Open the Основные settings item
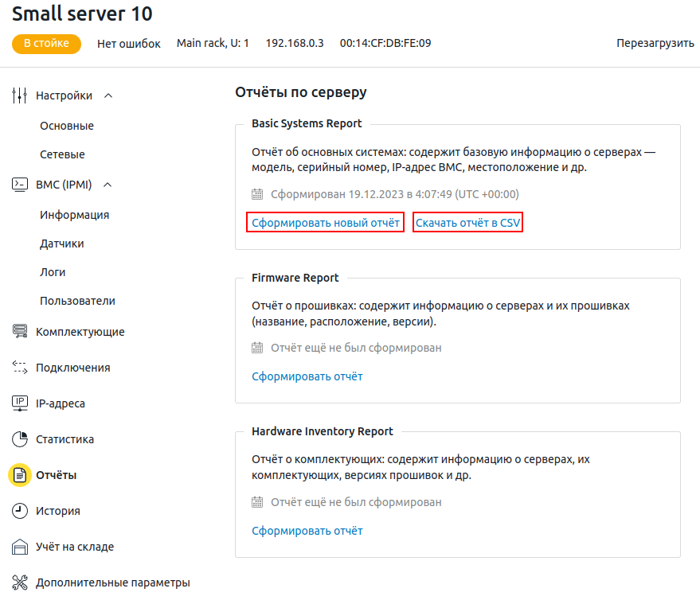Image resolution: width=700 pixels, height=600 pixels. tap(67, 126)
